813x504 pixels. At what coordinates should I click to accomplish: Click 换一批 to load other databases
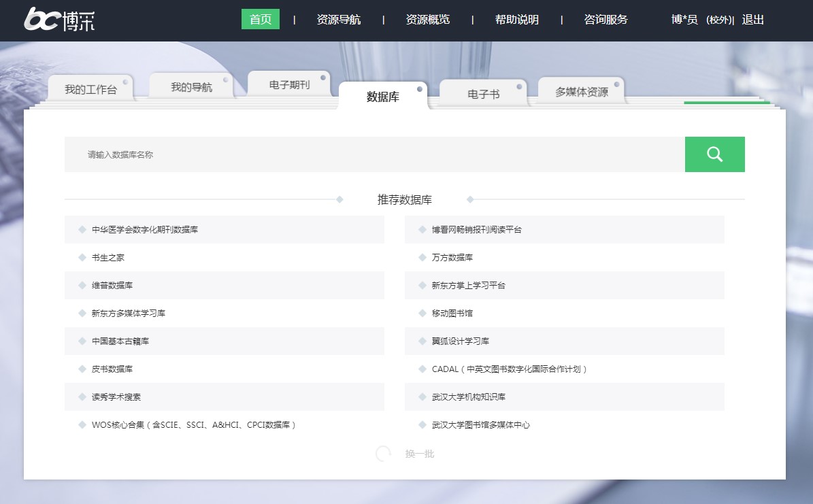pos(419,454)
